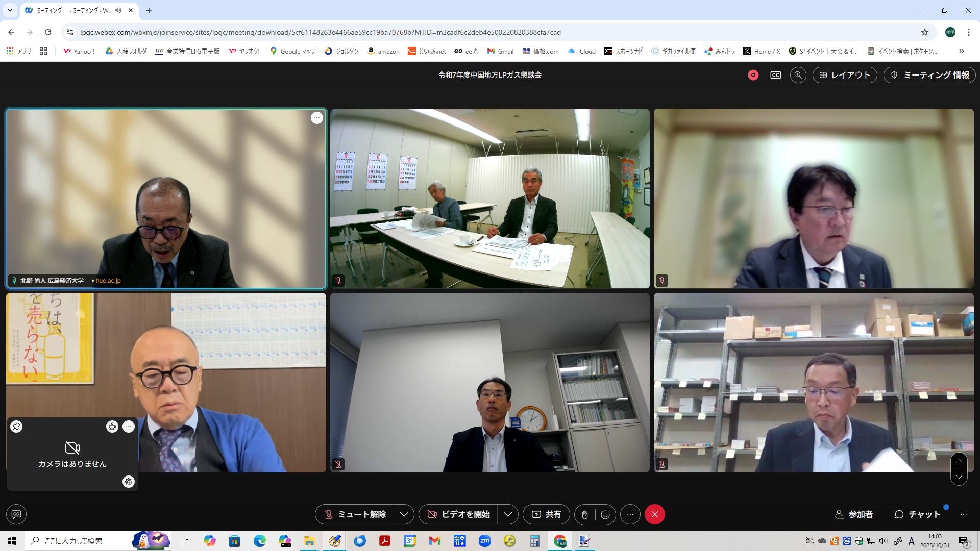Click the raise hand icon

[x=585, y=514]
